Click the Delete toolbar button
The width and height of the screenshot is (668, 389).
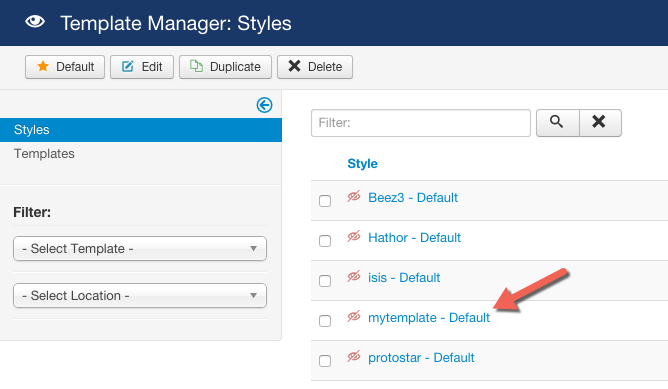315,67
